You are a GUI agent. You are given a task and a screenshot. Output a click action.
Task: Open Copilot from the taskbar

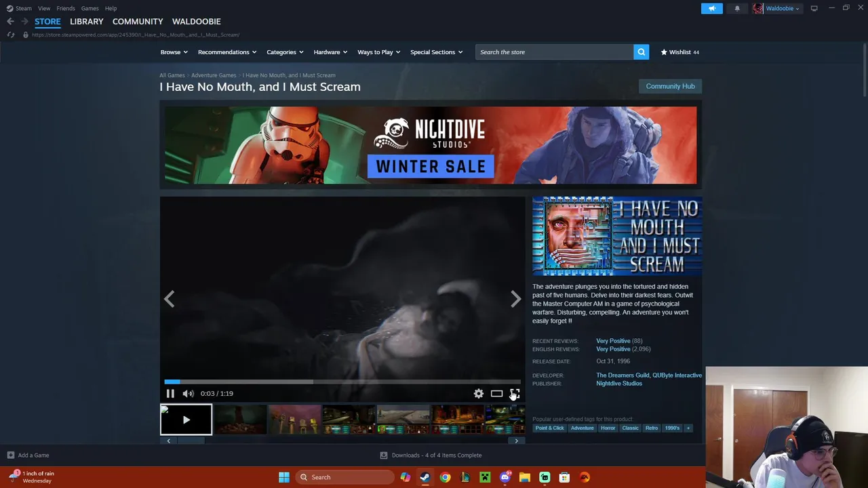405,477
